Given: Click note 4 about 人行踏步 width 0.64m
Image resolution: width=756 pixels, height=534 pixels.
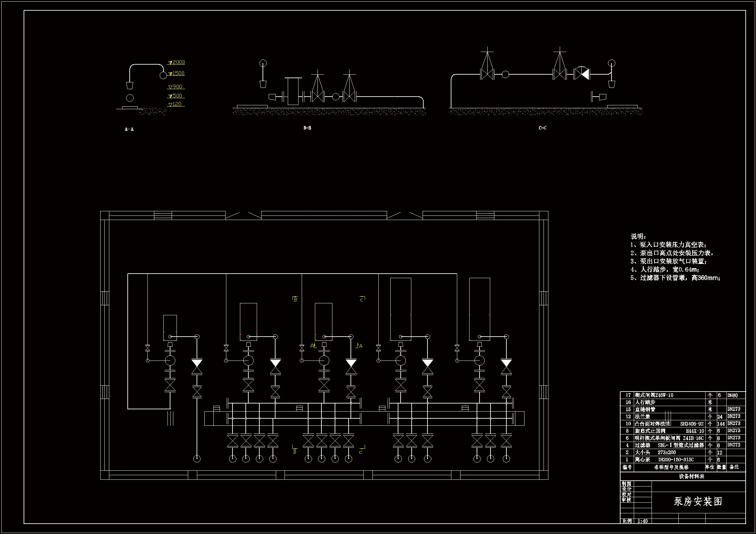Looking at the screenshot, I should [665, 269].
